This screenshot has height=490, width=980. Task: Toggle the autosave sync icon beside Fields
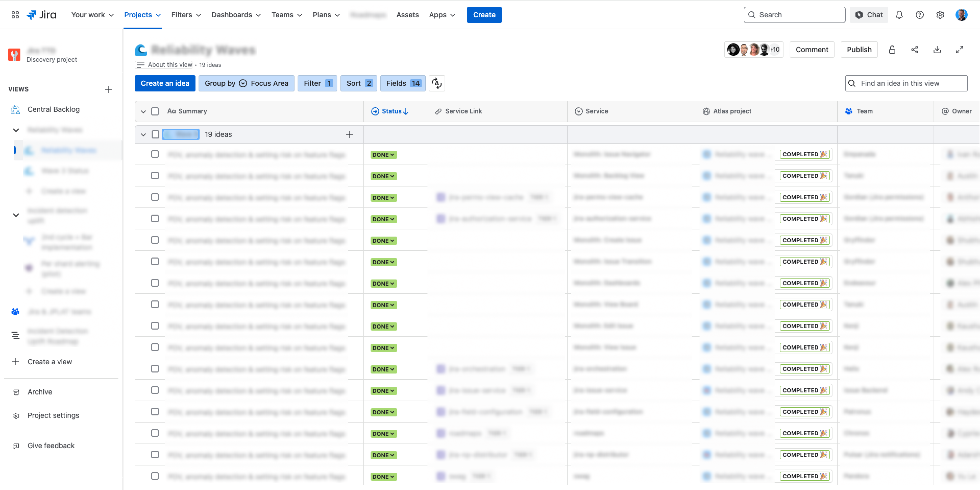point(437,83)
